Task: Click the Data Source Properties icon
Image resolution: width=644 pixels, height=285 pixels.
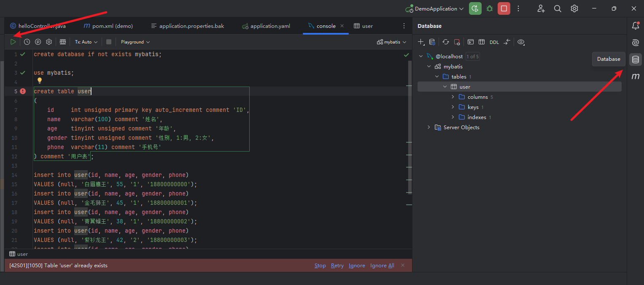Action: tap(432, 42)
